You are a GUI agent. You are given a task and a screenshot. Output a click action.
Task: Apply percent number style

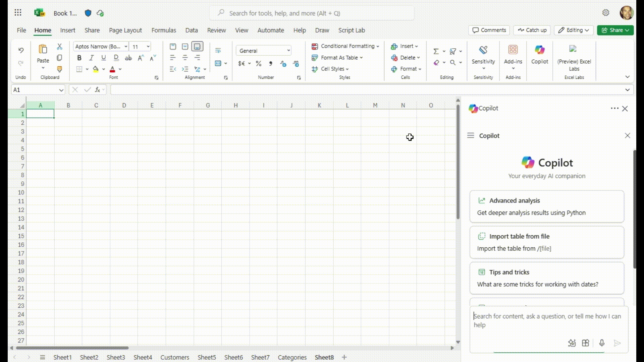(258, 63)
